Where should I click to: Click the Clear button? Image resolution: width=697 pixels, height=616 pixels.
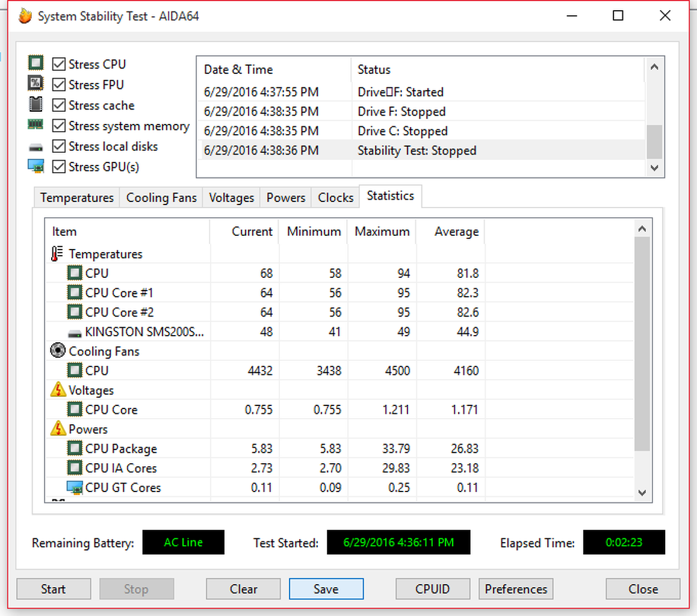(243, 589)
